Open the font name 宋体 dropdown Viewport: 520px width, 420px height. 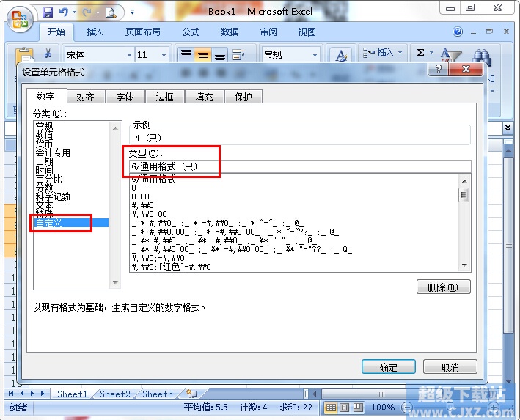[x=129, y=55]
